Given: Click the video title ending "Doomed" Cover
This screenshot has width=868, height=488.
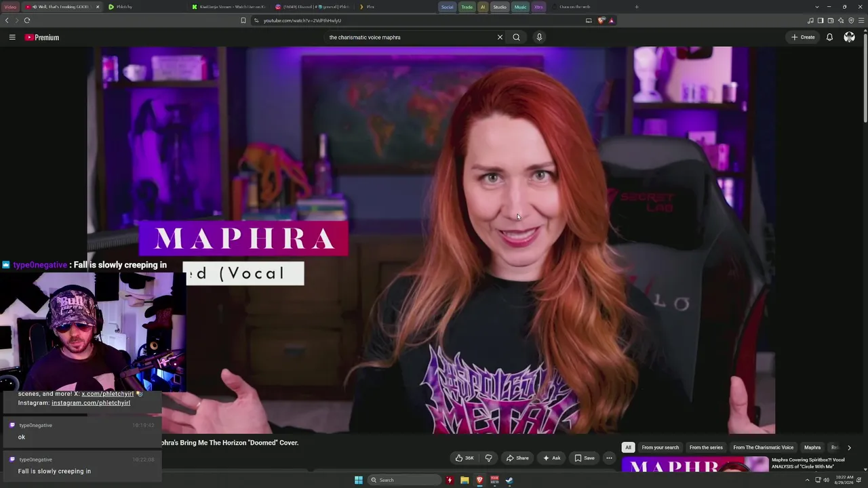Looking at the screenshot, I should 230,443.
